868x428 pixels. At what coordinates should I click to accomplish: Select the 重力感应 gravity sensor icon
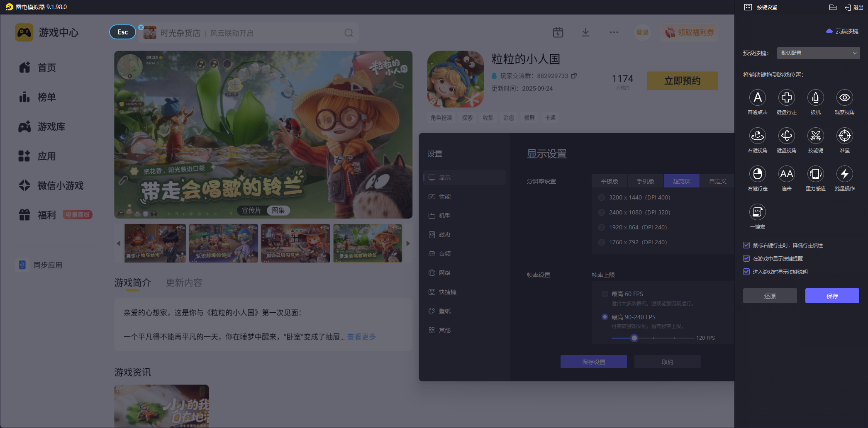pyautogui.click(x=815, y=174)
